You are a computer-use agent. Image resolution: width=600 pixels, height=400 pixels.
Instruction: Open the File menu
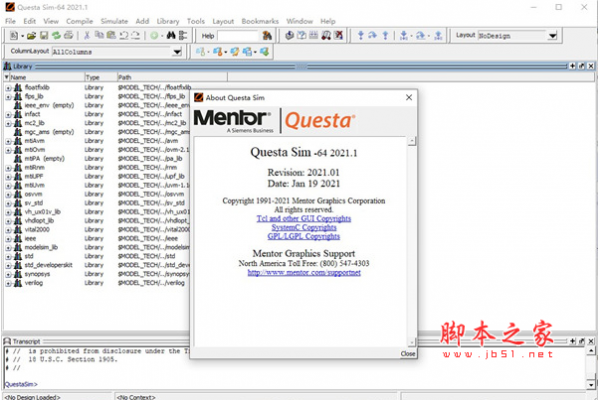click(10, 21)
